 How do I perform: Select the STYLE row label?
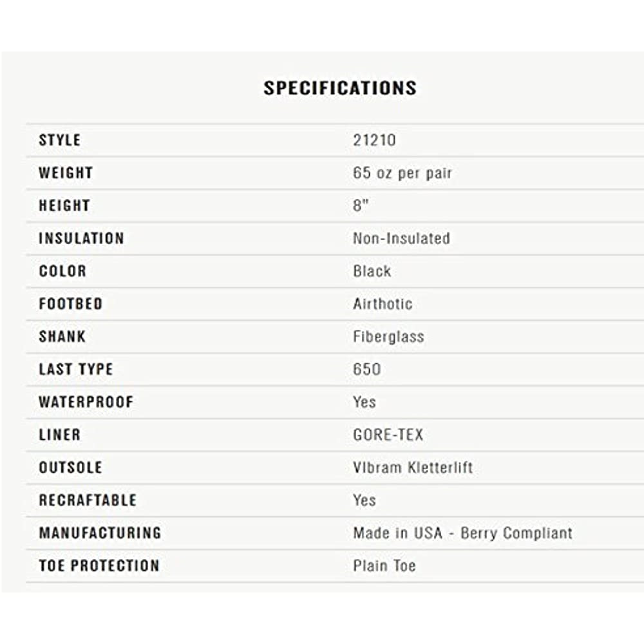pyautogui.click(x=60, y=140)
